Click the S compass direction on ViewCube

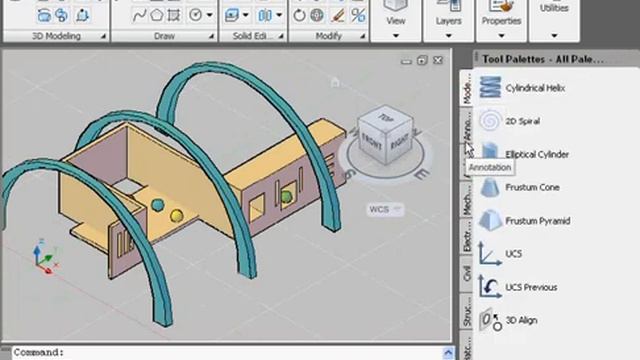(349, 175)
